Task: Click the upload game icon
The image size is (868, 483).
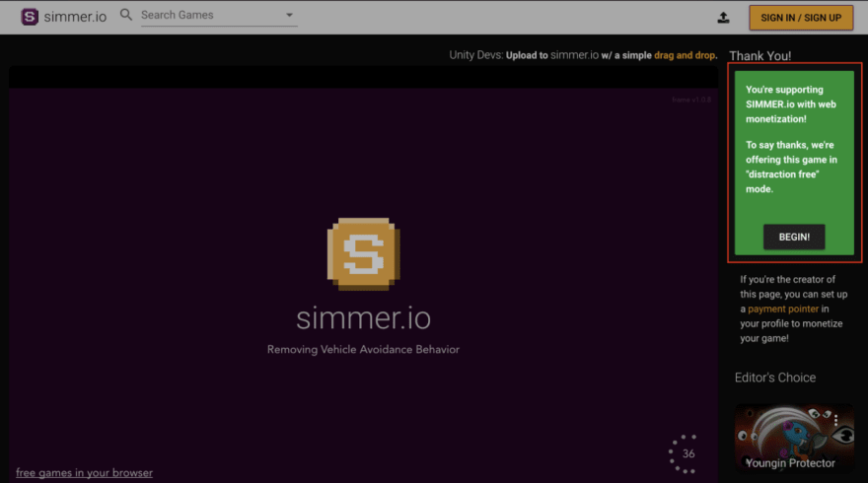Action: [x=723, y=18]
